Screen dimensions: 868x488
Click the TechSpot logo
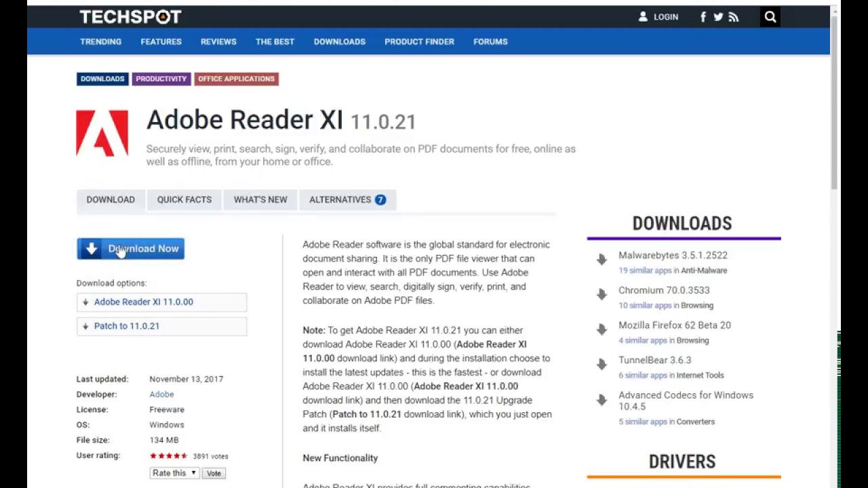point(130,16)
